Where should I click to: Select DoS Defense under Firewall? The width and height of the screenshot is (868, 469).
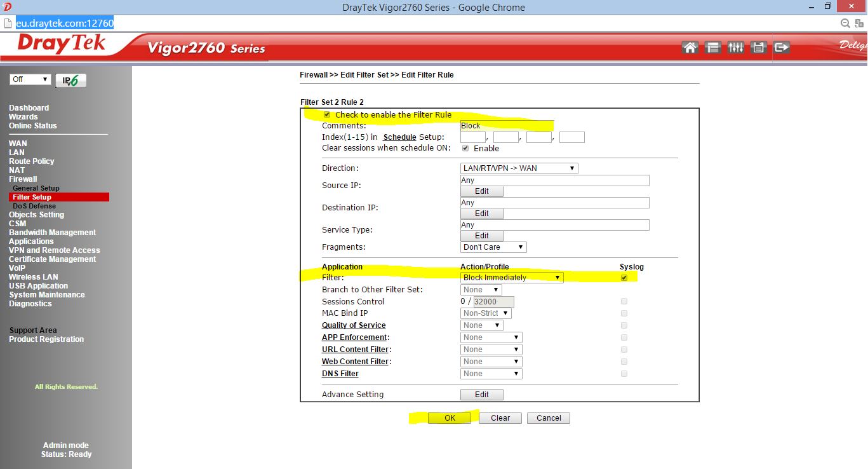(x=34, y=206)
